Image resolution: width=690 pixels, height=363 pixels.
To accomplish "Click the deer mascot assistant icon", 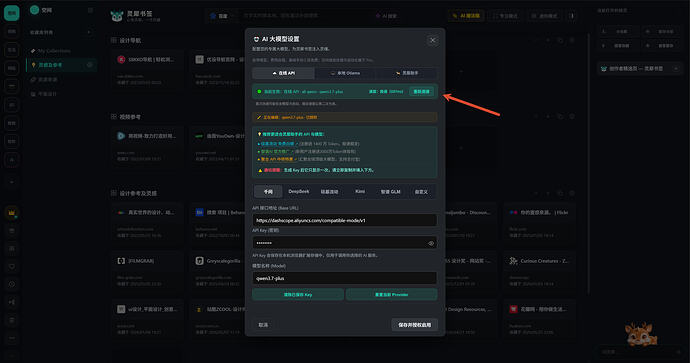I will pyautogui.click(x=641, y=334).
